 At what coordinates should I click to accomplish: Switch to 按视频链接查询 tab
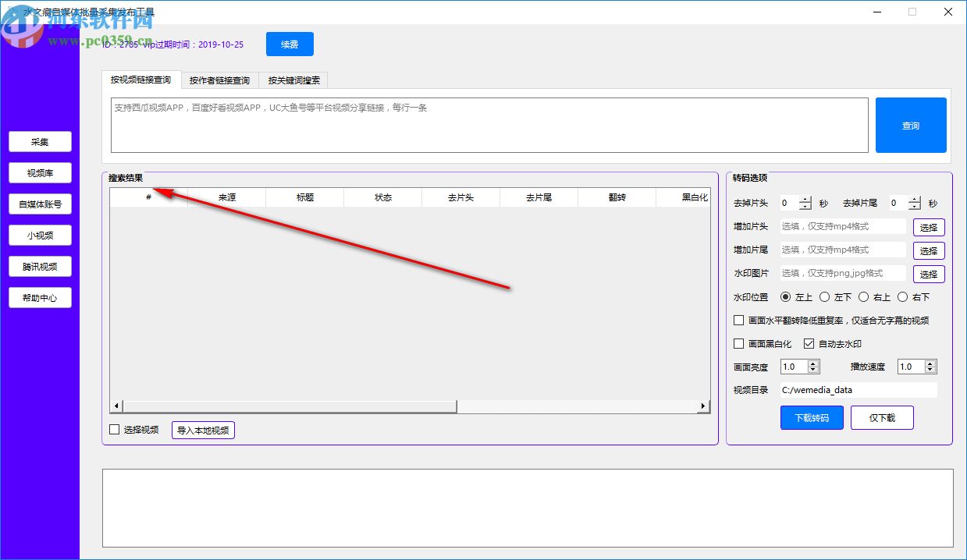(140, 80)
